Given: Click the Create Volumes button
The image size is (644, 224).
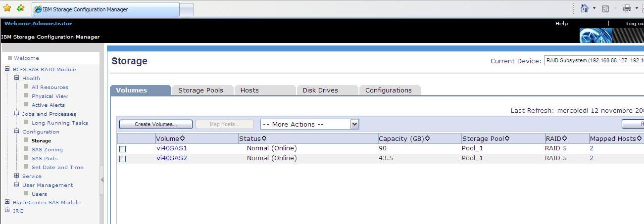Looking at the screenshot, I should tap(156, 124).
